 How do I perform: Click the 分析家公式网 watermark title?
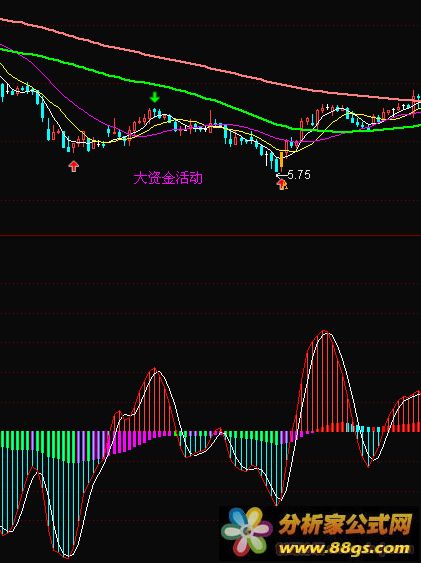coord(345,524)
